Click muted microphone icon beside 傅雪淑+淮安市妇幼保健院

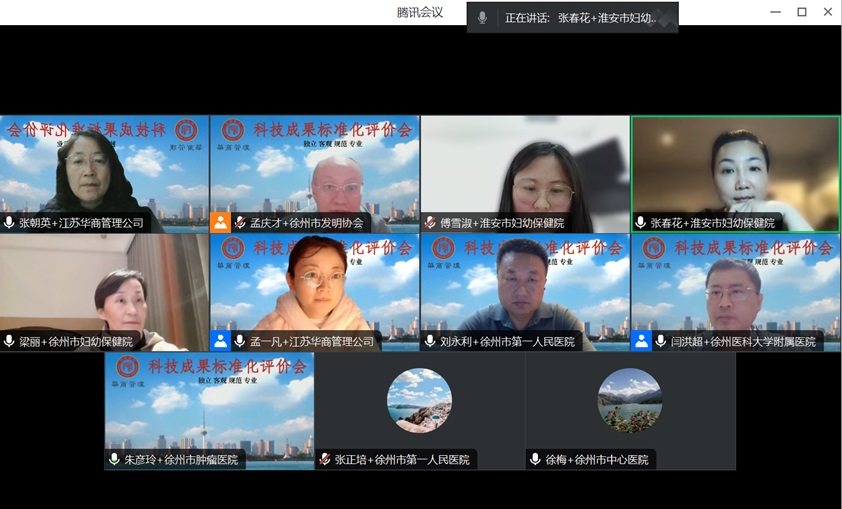tap(430, 222)
